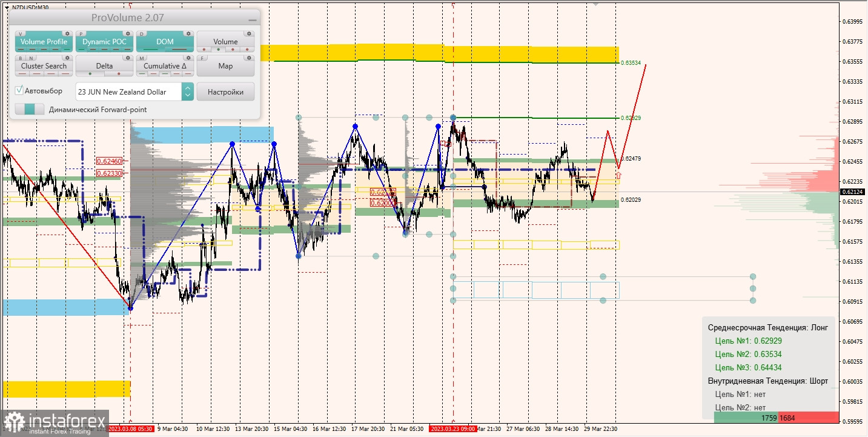Screen dimensions: 868x437
Task: Open Cumulative Δ gear settings
Action: coord(188,58)
